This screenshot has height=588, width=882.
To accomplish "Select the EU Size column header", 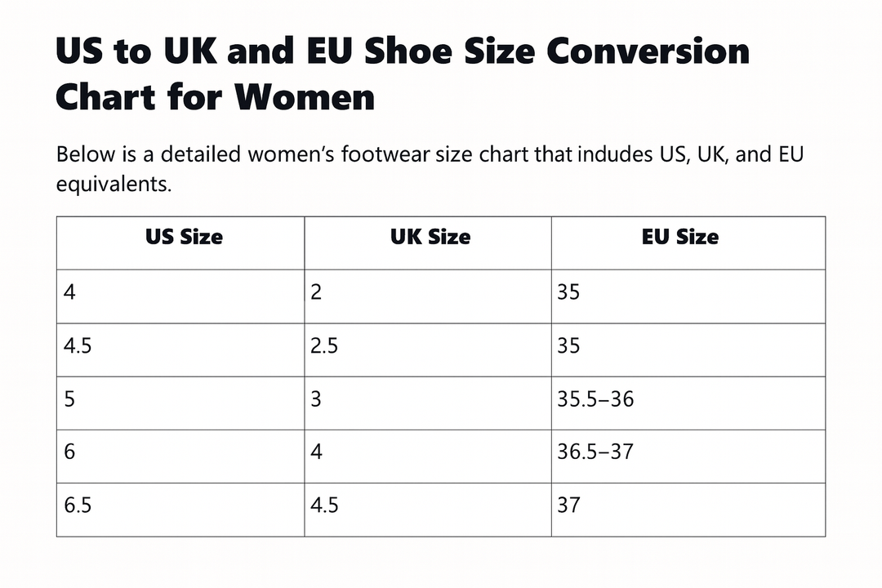I will pyautogui.click(x=679, y=238).
